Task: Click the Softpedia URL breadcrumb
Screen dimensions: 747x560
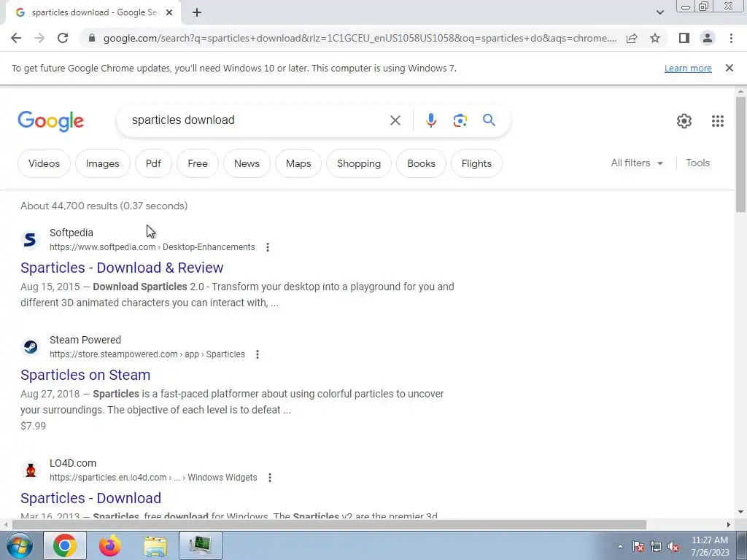Action: [152, 247]
